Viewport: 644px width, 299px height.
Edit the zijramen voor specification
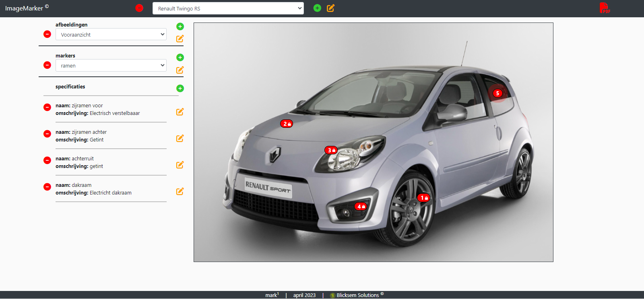tap(180, 112)
